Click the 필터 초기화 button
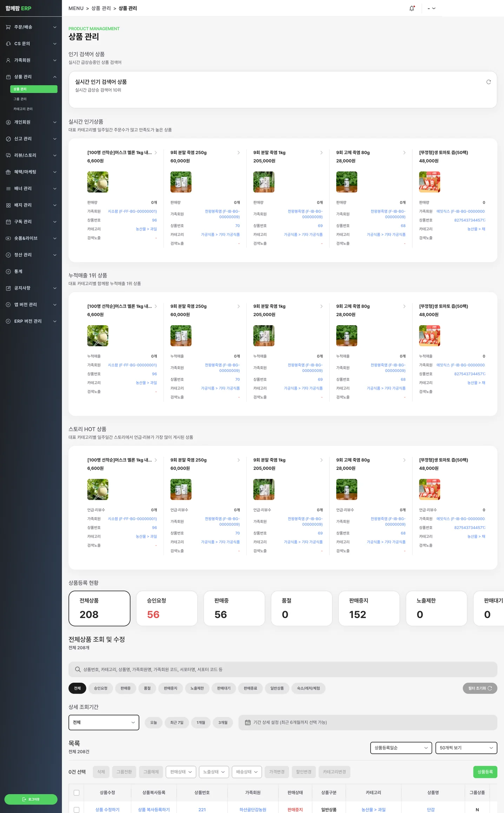This screenshot has height=813, width=504. tap(480, 688)
